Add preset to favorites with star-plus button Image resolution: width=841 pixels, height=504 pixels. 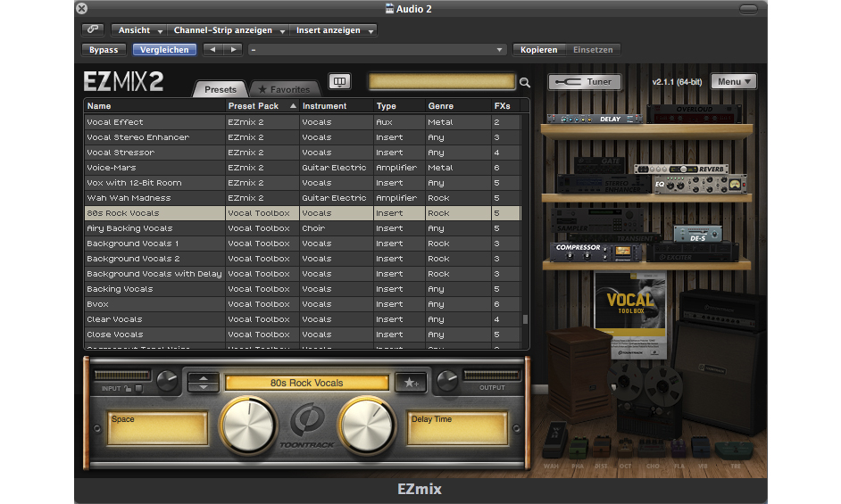pos(411,383)
